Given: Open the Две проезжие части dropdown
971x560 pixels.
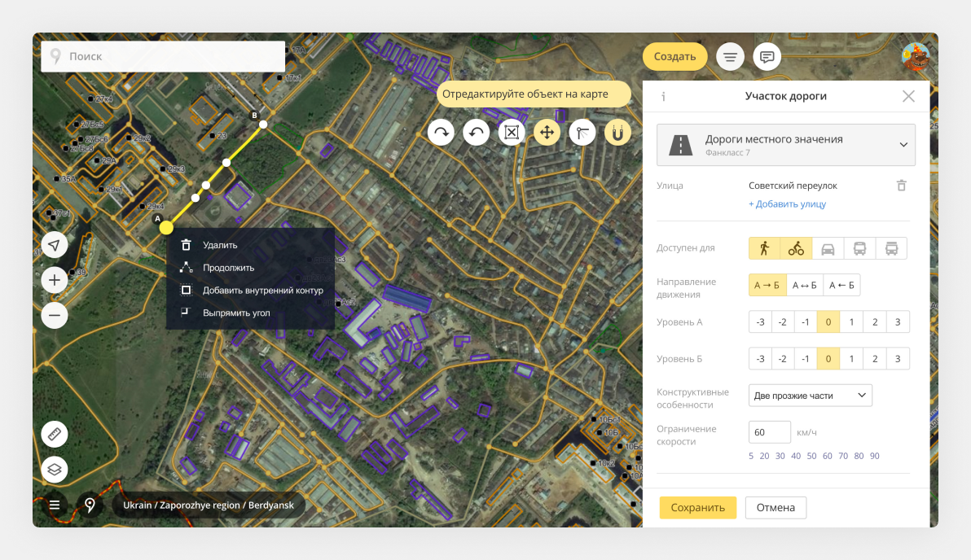Looking at the screenshot, I should point(810,396).
